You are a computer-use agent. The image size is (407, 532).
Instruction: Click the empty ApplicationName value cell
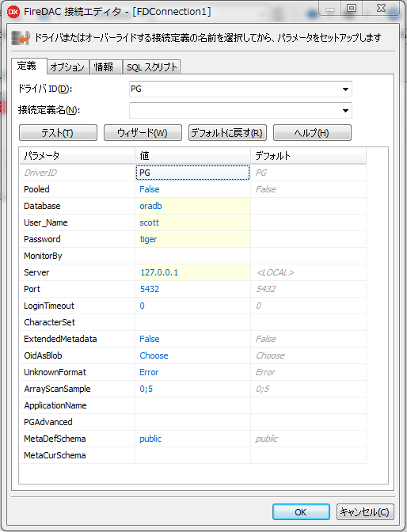(x=192, y=405)
